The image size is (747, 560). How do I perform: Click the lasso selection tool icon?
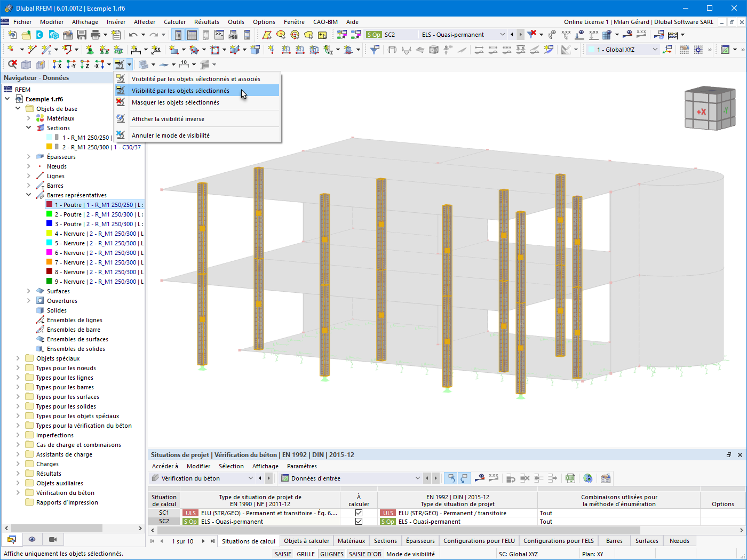(308, 35)
